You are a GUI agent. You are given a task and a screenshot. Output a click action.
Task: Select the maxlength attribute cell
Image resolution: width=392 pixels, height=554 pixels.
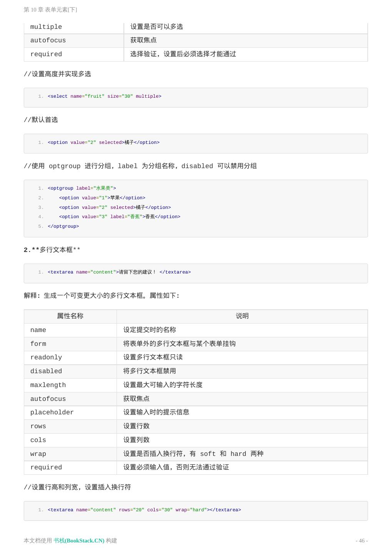(70, 385)
